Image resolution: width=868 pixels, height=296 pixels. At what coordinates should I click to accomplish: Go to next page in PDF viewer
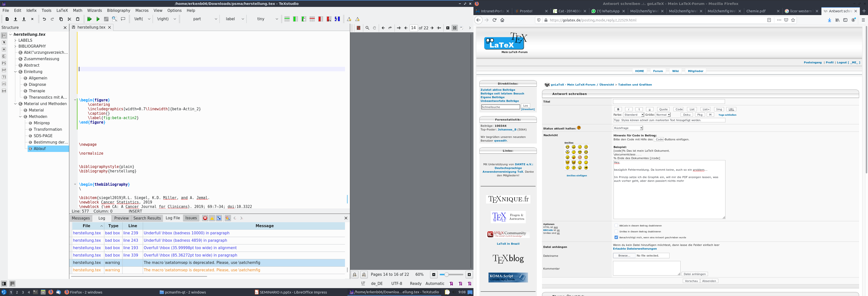[432, 28]
